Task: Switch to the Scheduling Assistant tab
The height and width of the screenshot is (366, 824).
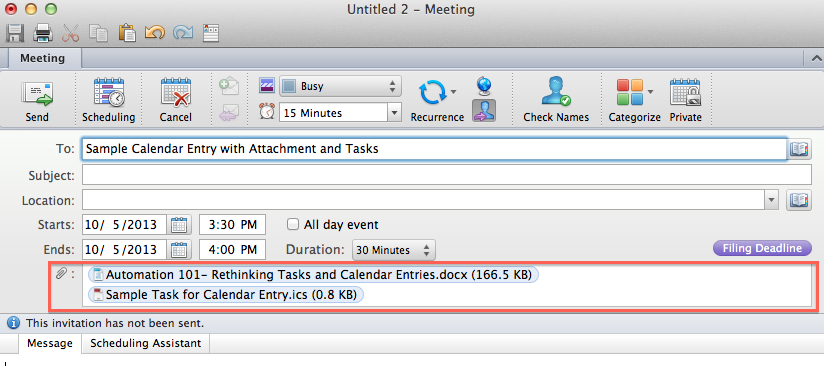Action: tap(146, 343)
